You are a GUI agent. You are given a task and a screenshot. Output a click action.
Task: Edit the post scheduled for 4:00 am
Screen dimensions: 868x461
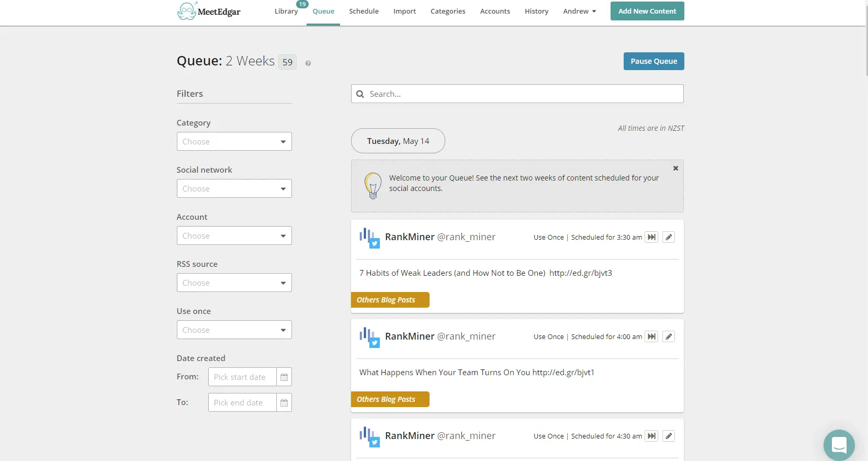click(x=669, y=336)
